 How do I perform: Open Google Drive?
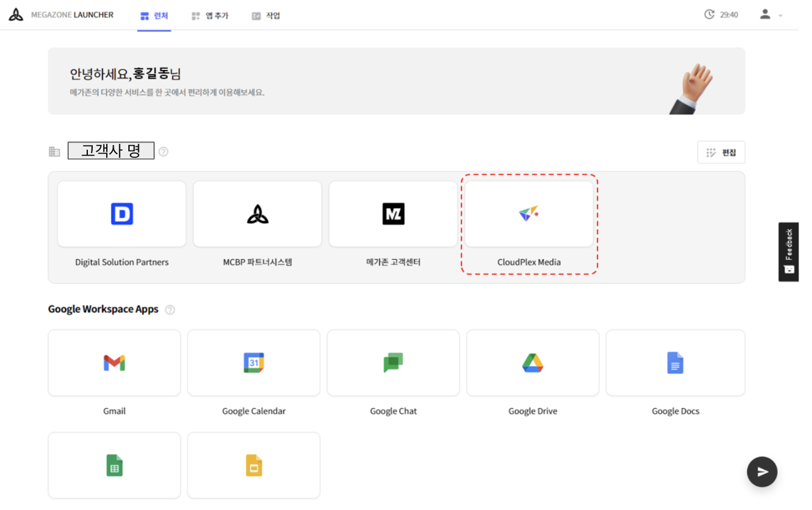tap(533, 363)
